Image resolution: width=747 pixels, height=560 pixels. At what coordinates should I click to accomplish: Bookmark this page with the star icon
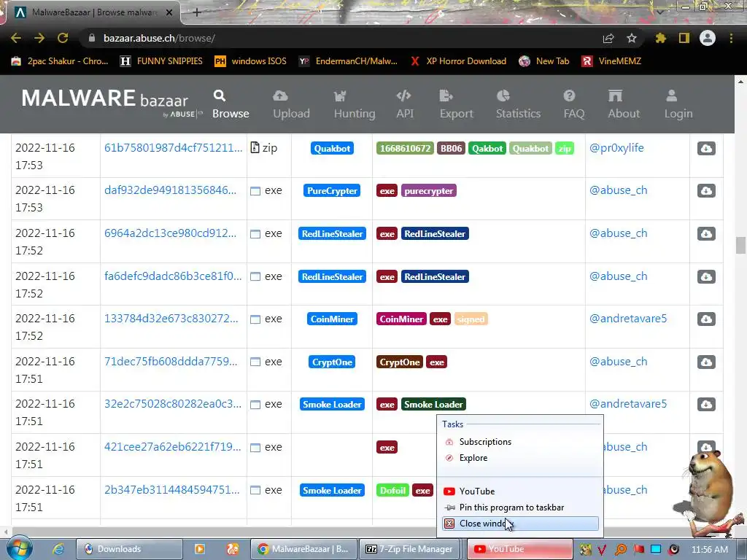pyautogui.click(x=632, y=38)
